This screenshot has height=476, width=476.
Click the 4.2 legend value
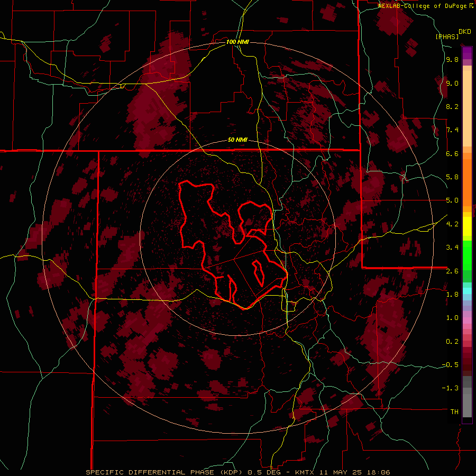[452, 224]
